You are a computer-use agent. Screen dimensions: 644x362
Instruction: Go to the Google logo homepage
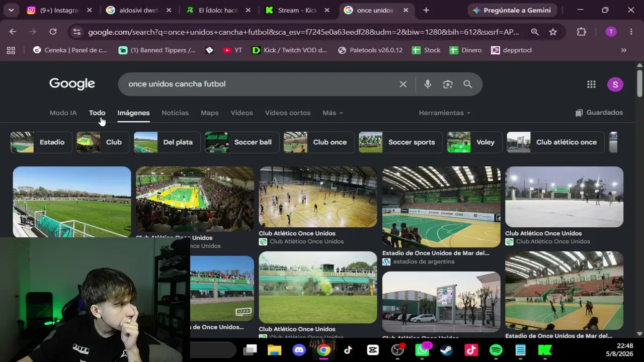(72, 84)
